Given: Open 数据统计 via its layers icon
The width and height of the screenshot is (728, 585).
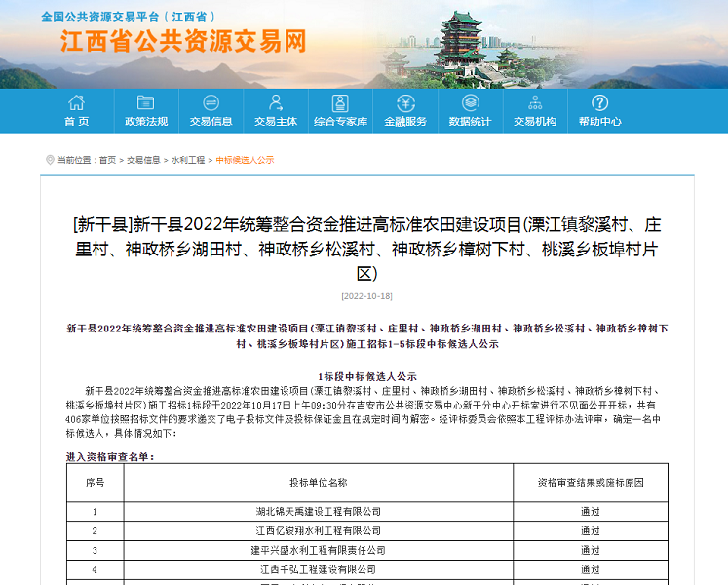Looking at the screenshot, I should pos(470,102).
